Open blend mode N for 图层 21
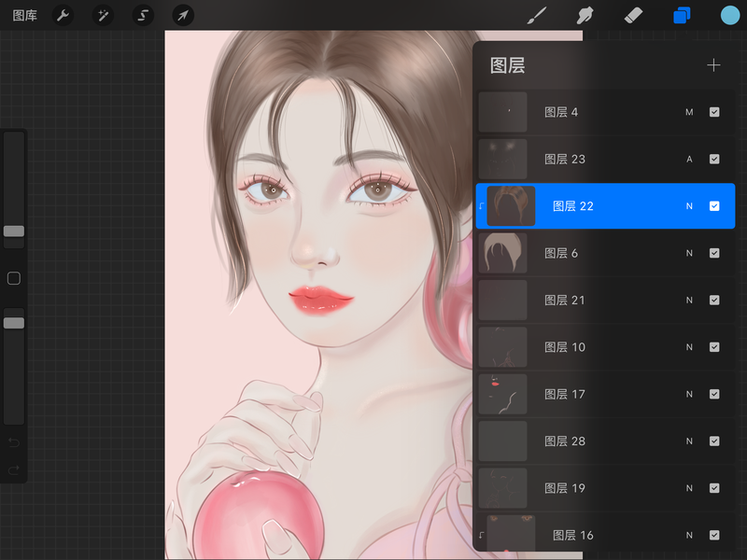747x560 pixels. pos(689,300)
